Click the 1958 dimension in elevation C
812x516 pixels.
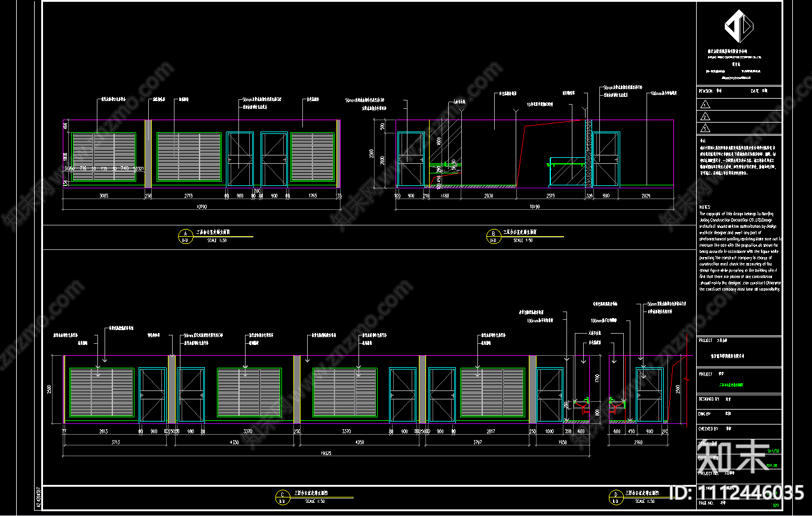562,442
